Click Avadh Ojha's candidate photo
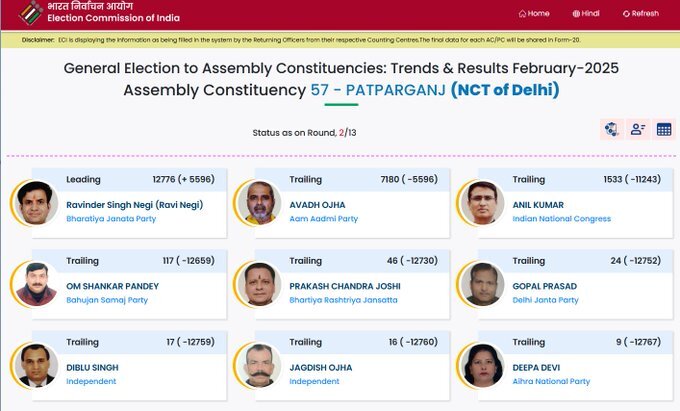Screen dimensions: 680x411 coord(259,203)
